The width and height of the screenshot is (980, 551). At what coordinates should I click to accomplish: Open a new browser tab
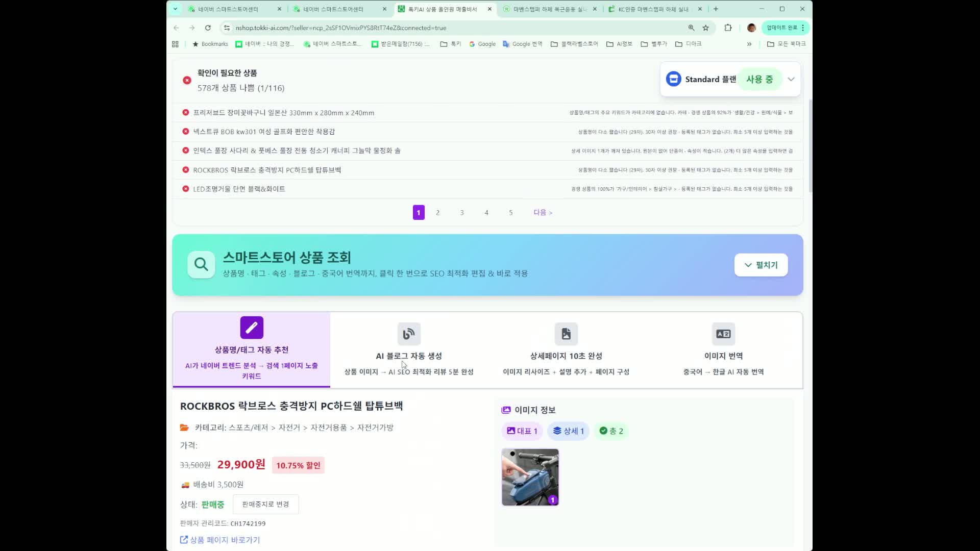(x=716, y=9)
